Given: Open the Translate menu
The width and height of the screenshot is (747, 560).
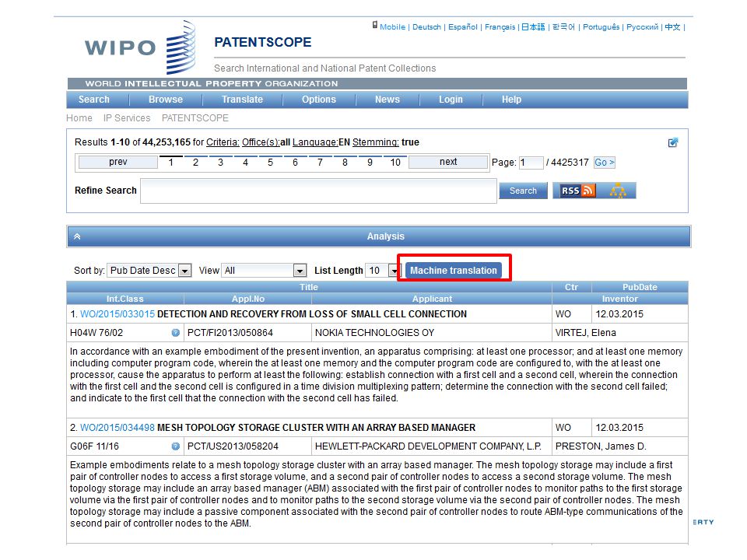Looking at the screenshot, I should (242, 100).
